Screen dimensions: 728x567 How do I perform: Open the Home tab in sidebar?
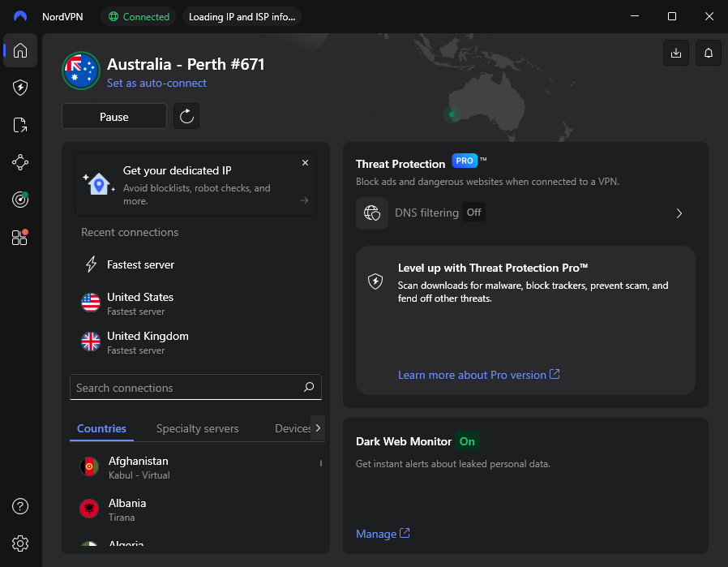tap(20, 50)
